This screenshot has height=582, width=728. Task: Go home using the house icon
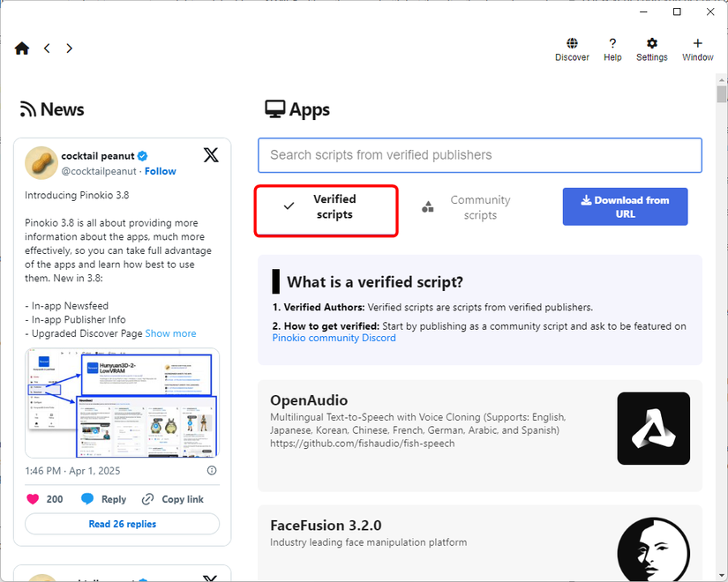click(x=21, y=48)
